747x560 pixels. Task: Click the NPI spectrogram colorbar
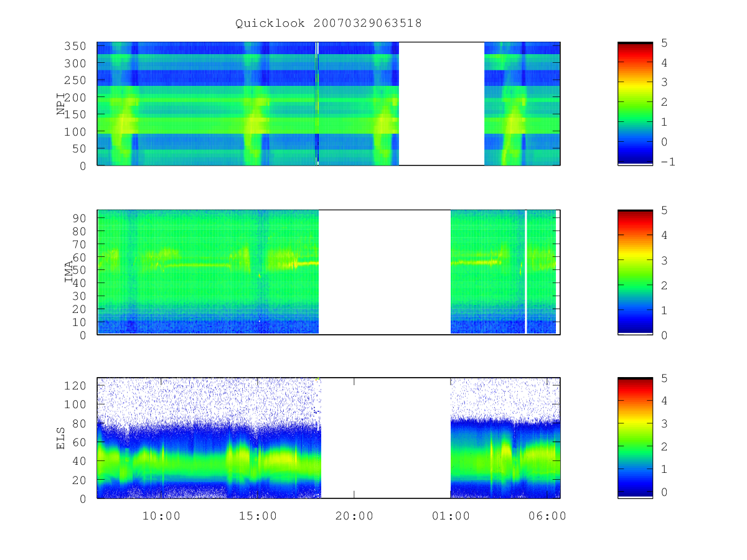point(635,103)
